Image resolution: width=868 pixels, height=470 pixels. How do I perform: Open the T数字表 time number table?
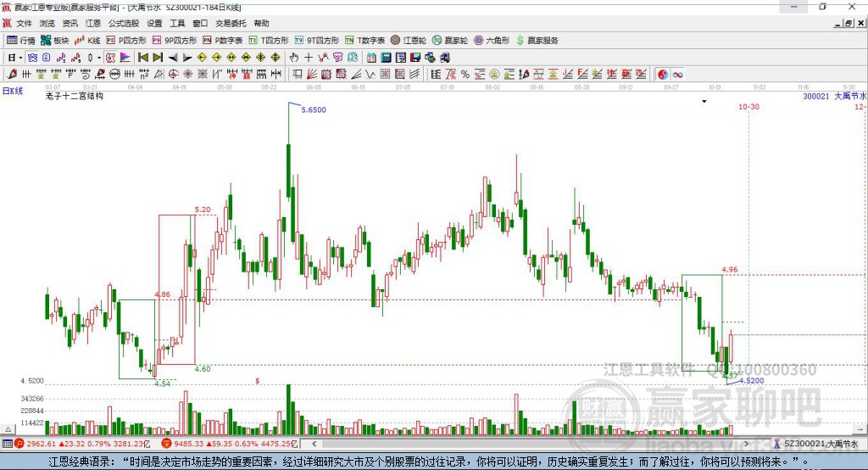coord(364,41)
